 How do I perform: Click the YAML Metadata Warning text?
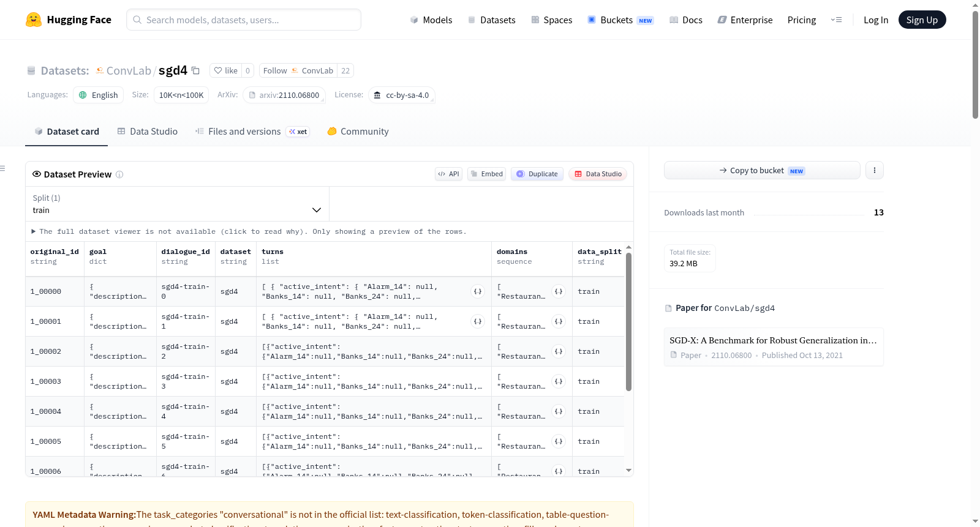[85, 515]
